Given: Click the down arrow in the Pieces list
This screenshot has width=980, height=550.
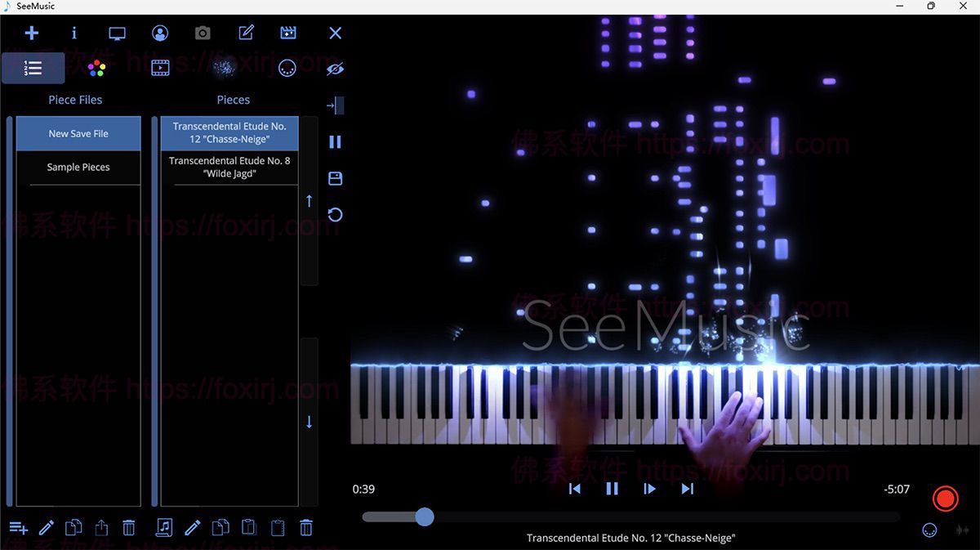Looking at the screenshot, I should pos(309,423).
